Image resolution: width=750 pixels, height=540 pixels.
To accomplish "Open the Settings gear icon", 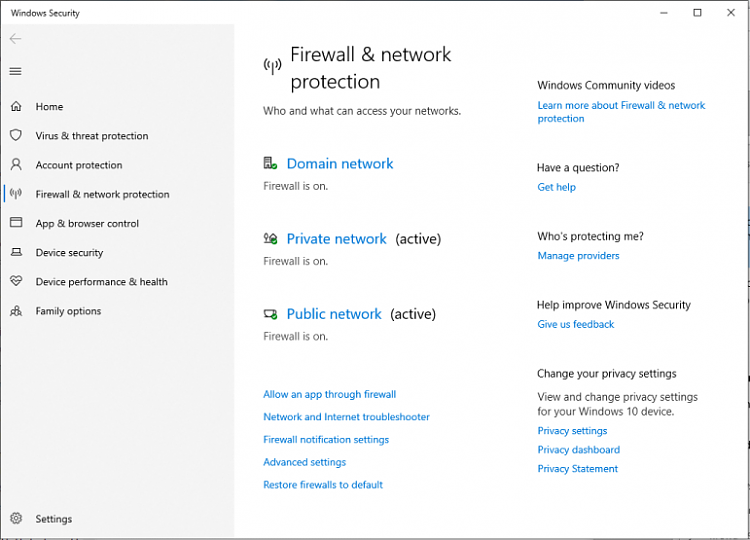I will pos(16,518).
